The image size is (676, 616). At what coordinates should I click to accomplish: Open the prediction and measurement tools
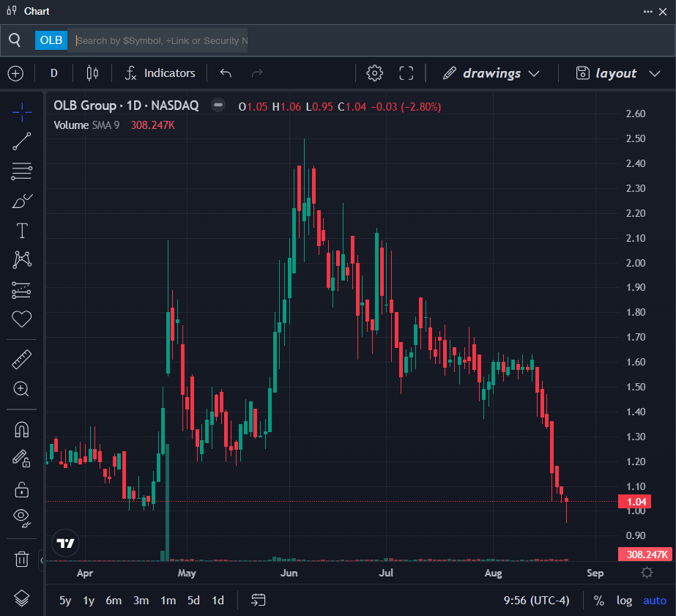(21, 290)
